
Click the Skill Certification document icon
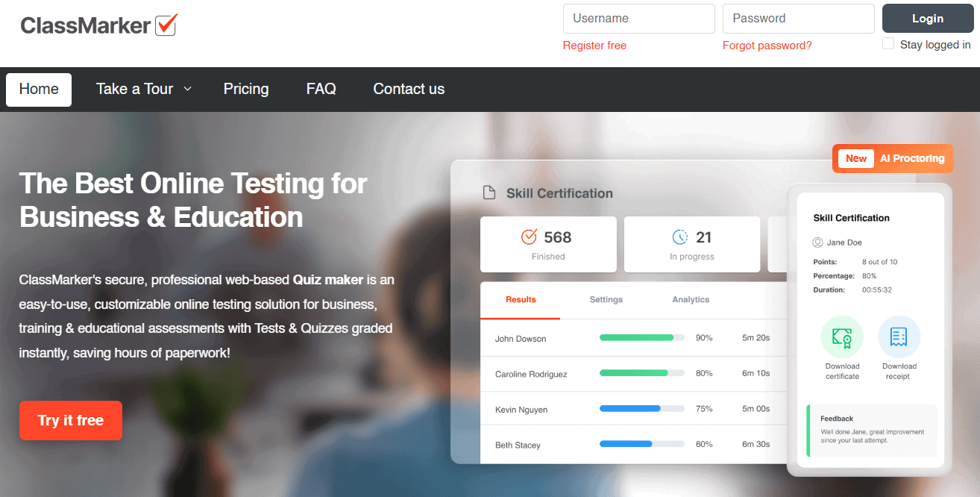point(489,193)
